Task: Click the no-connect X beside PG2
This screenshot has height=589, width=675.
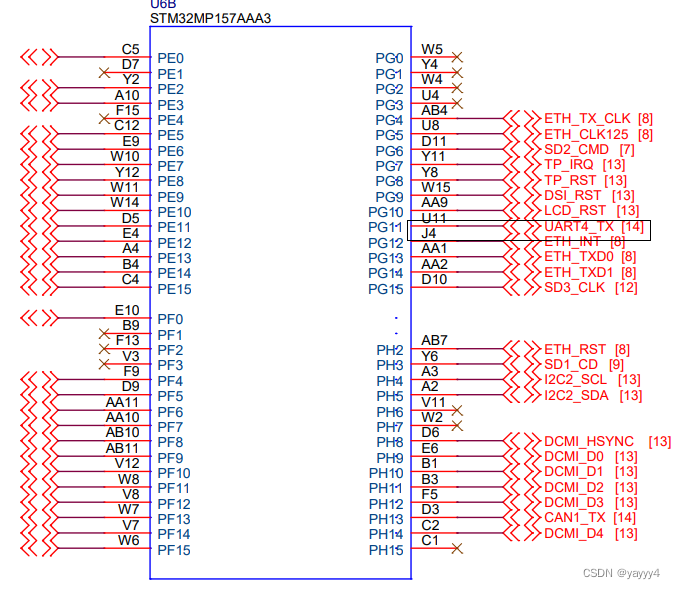Action: click(x=457, y=88)
